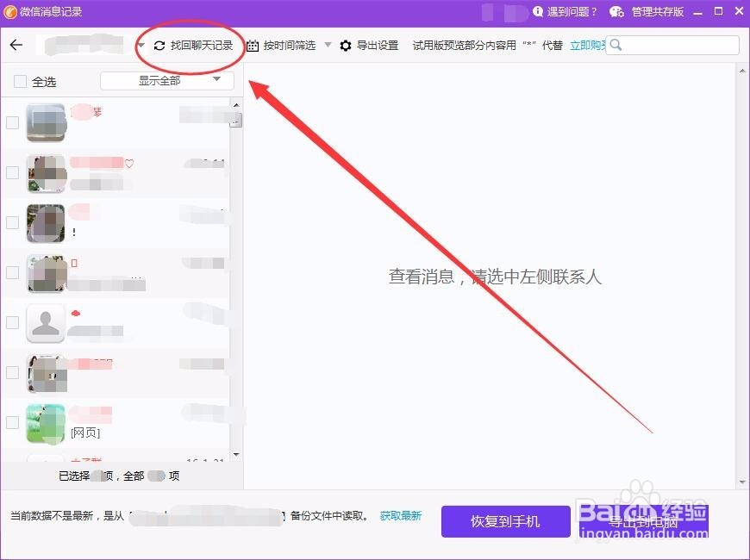Click the WeChat icon beside 管理共存版
750x560 pixels.
tap(616, 11)
